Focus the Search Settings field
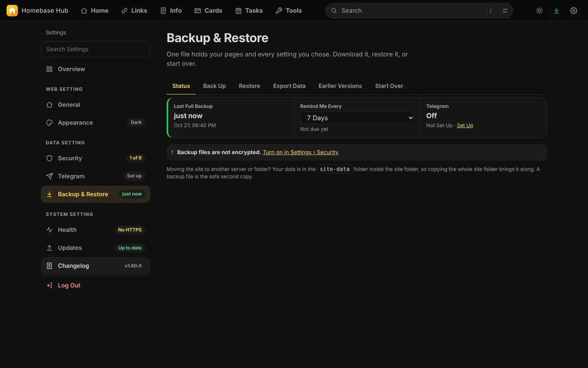Image resolution: width=588 pixels, height=368 pixels. pos(96,49)
